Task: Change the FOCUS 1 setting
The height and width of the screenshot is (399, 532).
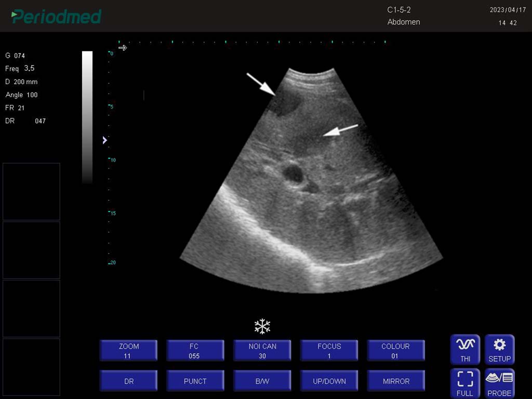Action: click(x=329, y=351)
